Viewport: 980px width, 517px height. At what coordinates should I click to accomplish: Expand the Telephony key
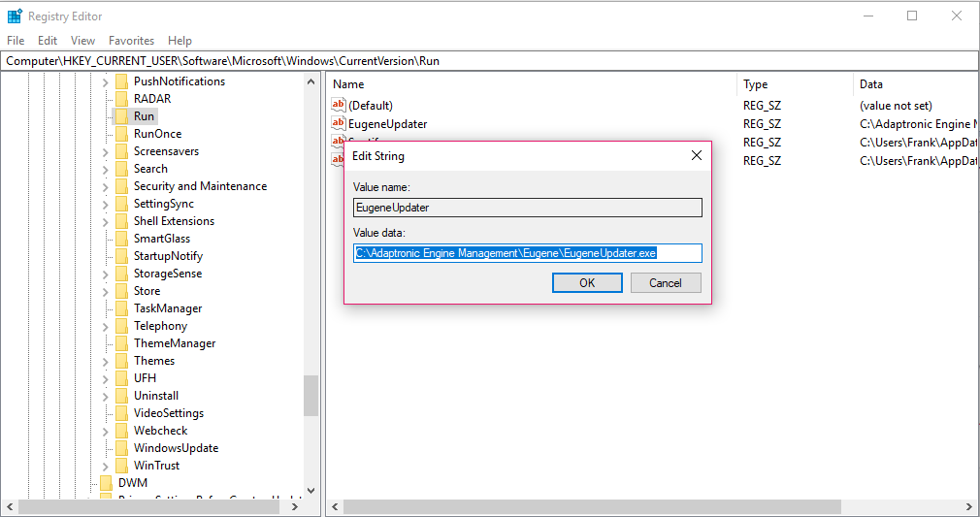106,327
